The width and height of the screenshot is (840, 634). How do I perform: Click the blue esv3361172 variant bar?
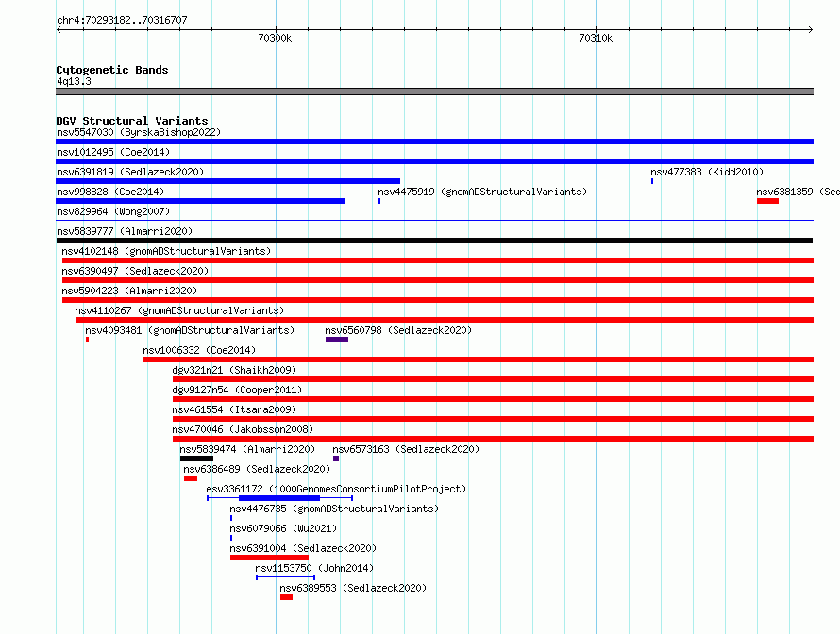tap(279, 498)
